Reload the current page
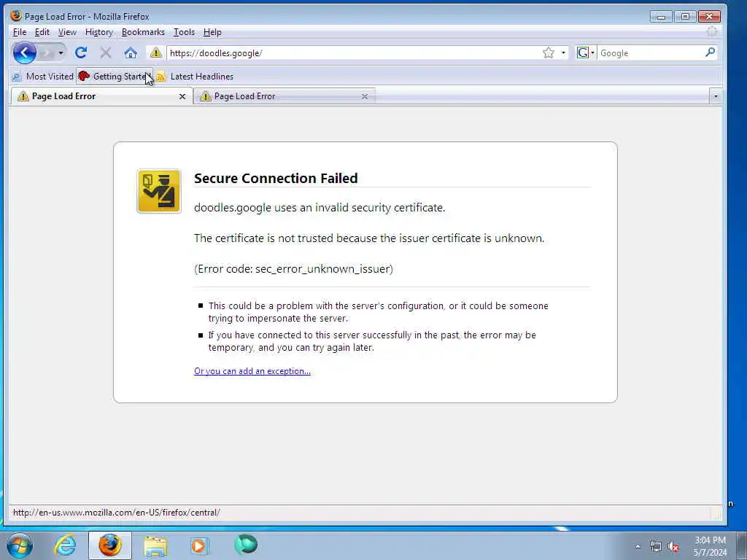 (81, 52)
